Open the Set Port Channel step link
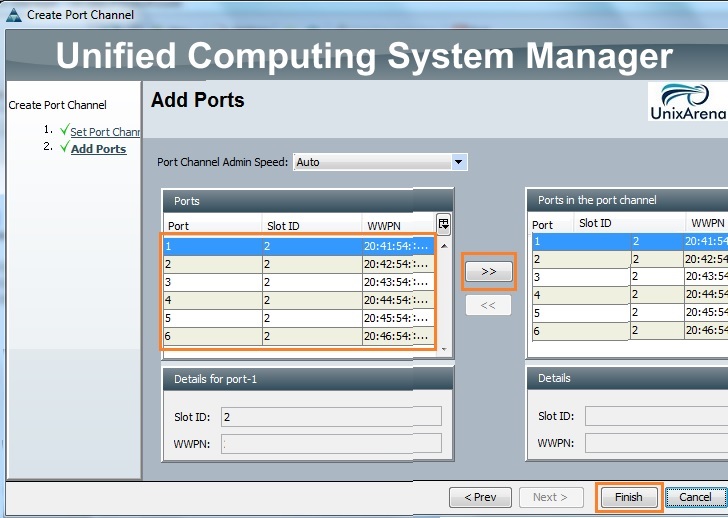 [105, 132]
